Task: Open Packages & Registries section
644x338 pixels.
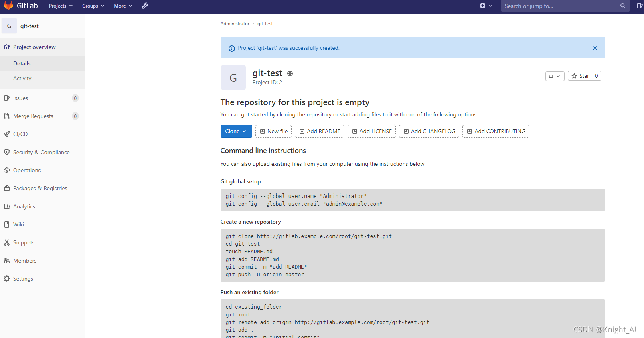Action: point(43,188)
